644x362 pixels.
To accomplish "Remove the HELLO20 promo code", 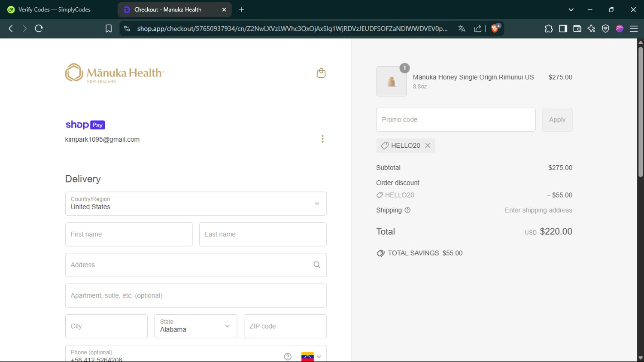I will click(428, 146).
